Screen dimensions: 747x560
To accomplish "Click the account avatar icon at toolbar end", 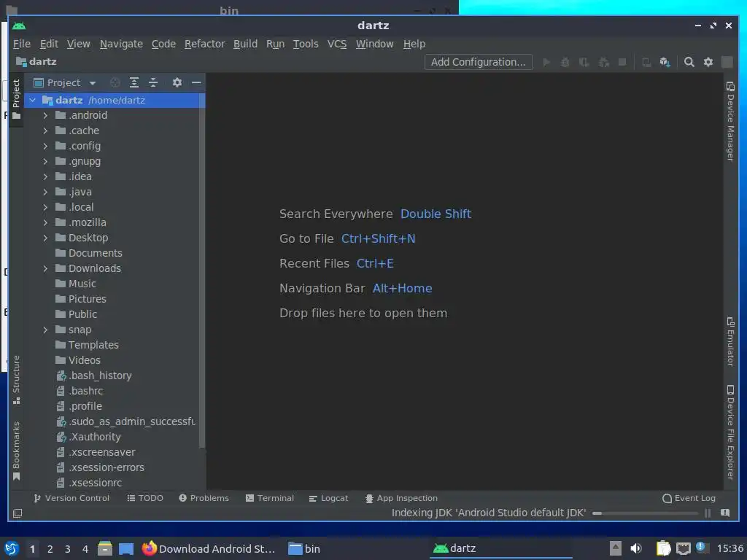I will click(727, 62).
